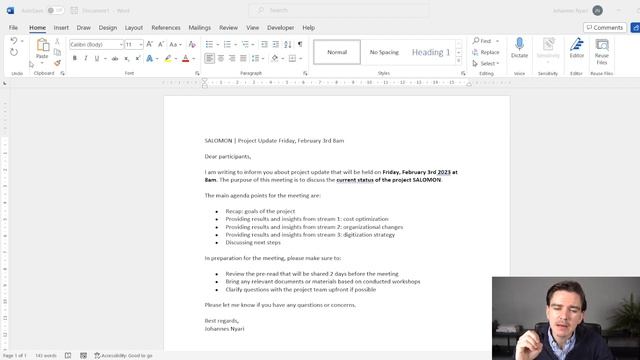This screenshot has height=360, width=640.
Task: Align text to the right
Action: click(x=232, y=59)
